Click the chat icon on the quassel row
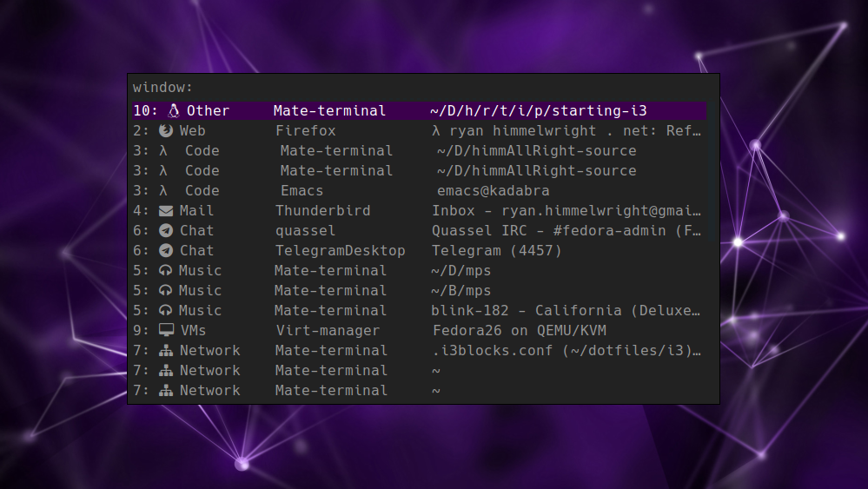This screenshot has height=489, width=868. pyautogui.click(x=166, y=231)
